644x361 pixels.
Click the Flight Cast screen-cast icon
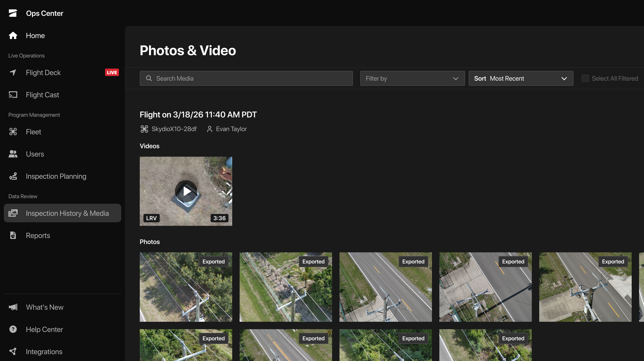pos(13,95)
